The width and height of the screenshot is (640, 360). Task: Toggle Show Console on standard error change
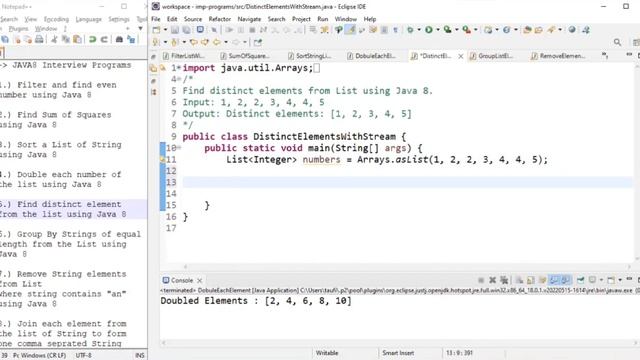point(565,280)
